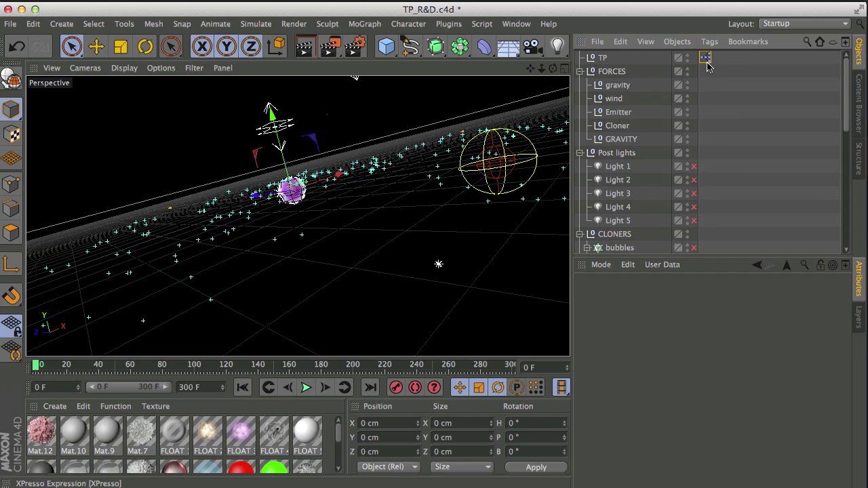Select the Move tool
Screen dimensions: 868x488
tap(96, 46)
